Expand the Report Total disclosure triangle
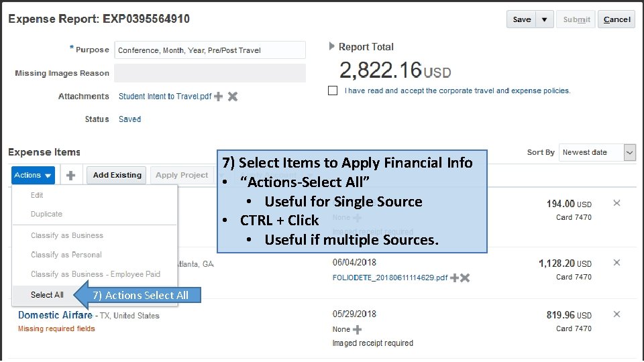 [331, 46]
